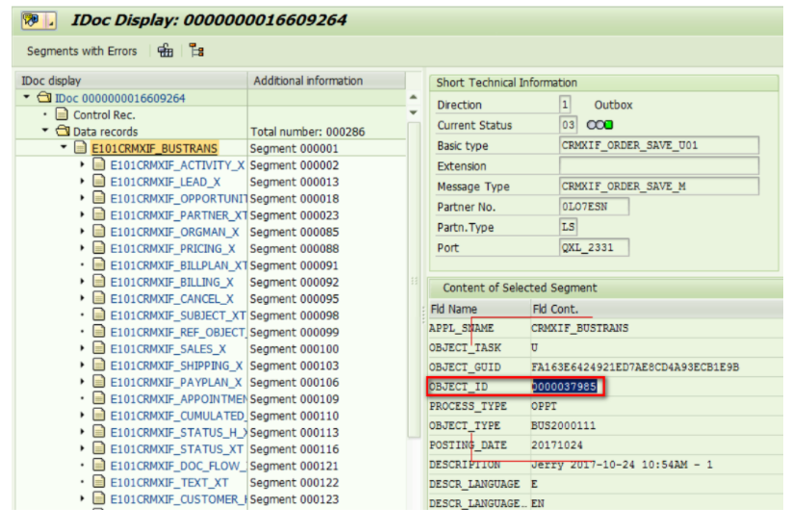The image size is (791, 532).
Task: Click the Current Status traffic light indicator
Action: coord(600,124)
